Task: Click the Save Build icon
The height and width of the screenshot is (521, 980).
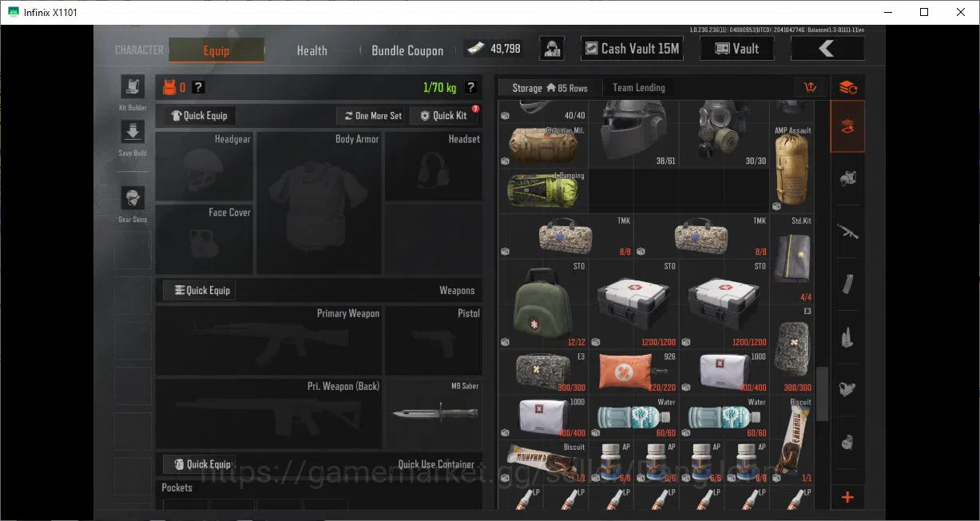Action: [x=132, y=132]
